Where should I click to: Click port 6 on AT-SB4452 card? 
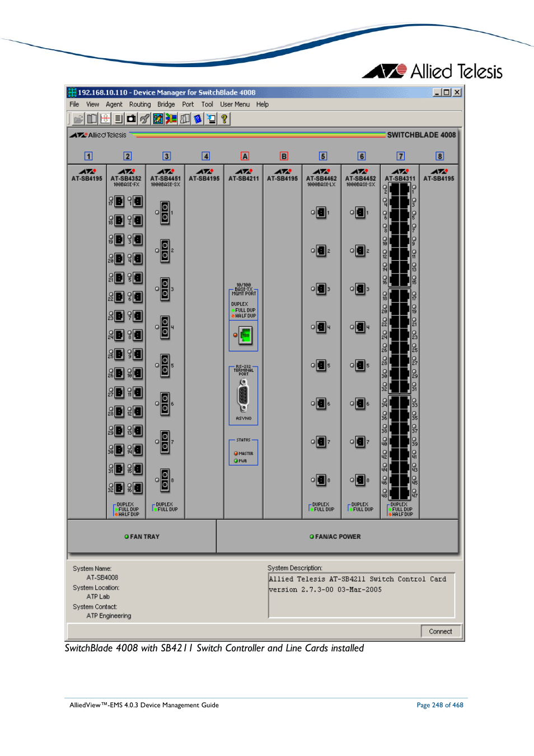click(x=360, y=403)
